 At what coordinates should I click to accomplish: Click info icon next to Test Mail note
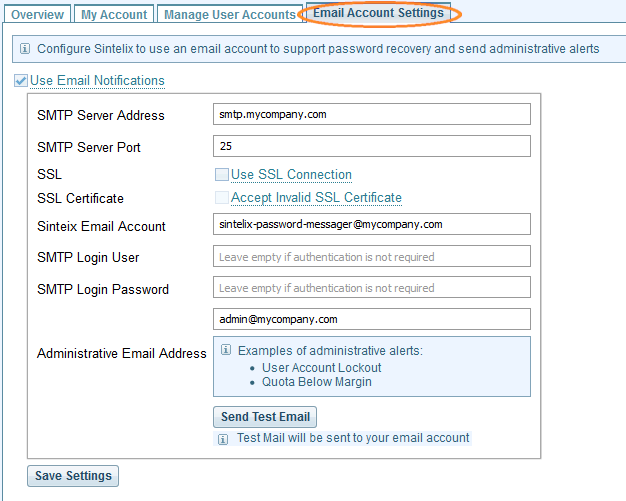[223, 440]
